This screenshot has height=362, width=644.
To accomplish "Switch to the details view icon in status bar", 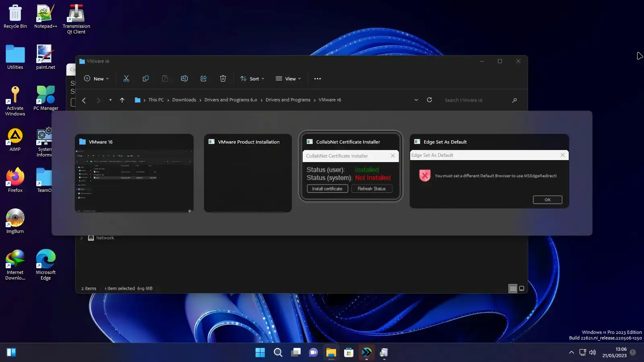I will coord(513,288).
